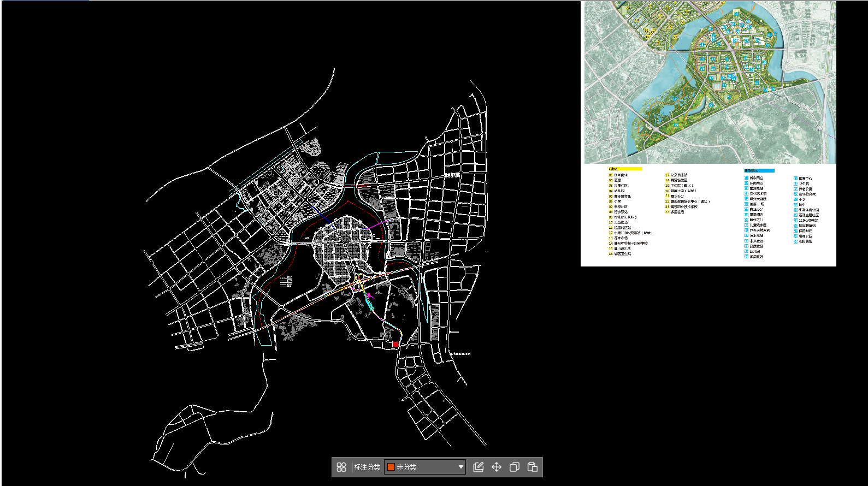Image resolution: width=868 pixels, height=486 pixels.
Task: Click the blue legend header bar
Action: click(x=759, y=170)
